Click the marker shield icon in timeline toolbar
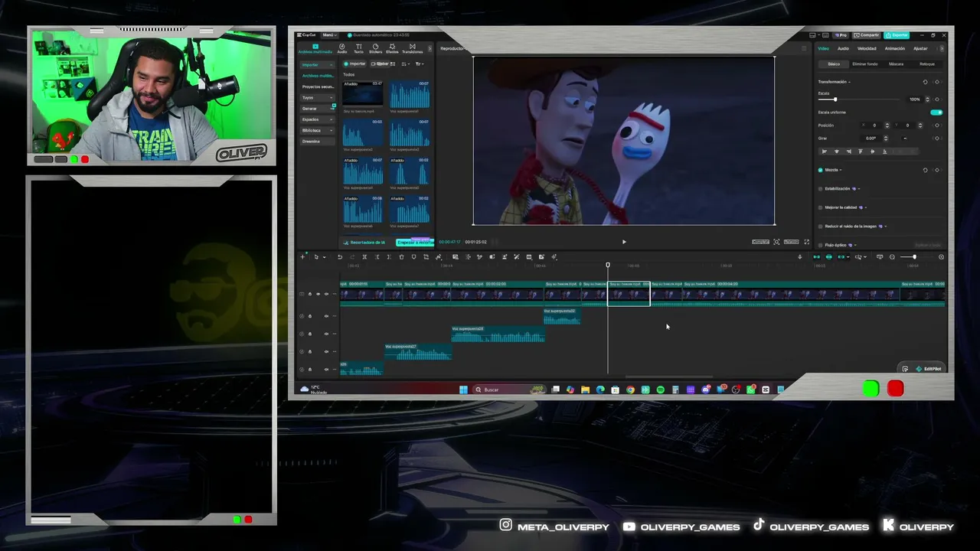Screen dimensions: 980x551 pyautogui.click(x=413, y=257)
